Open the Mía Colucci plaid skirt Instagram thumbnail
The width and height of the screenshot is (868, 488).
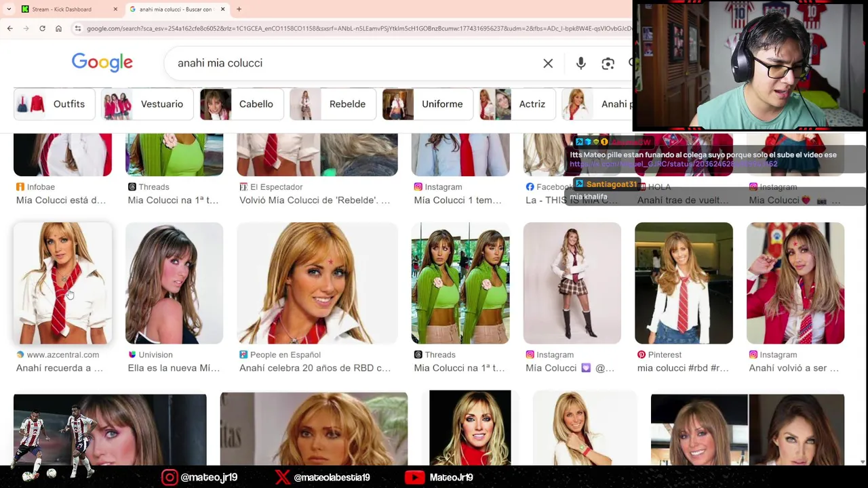click(x=572, y=283)
